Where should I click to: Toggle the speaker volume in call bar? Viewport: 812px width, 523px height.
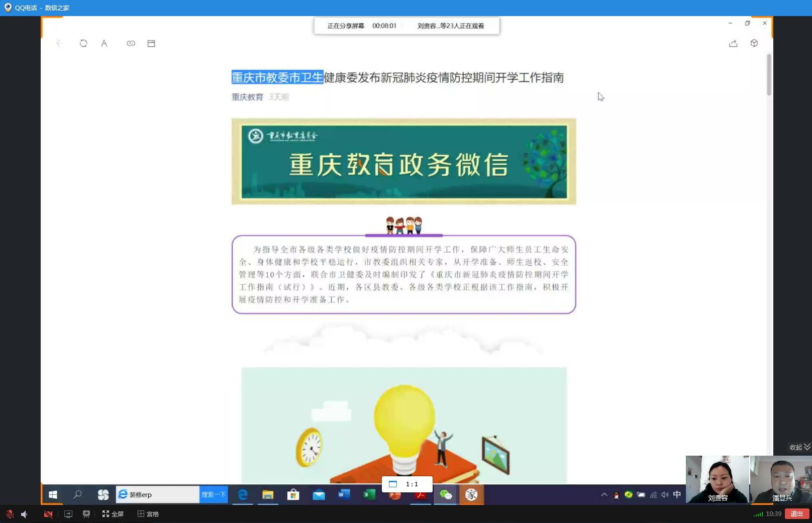pos(24,514)
